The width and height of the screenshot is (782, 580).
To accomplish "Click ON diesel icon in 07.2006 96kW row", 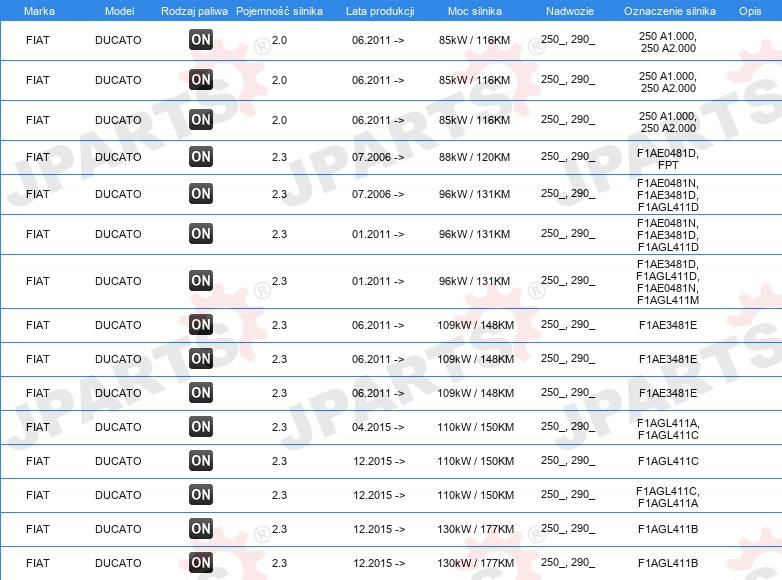I will 201,193.
